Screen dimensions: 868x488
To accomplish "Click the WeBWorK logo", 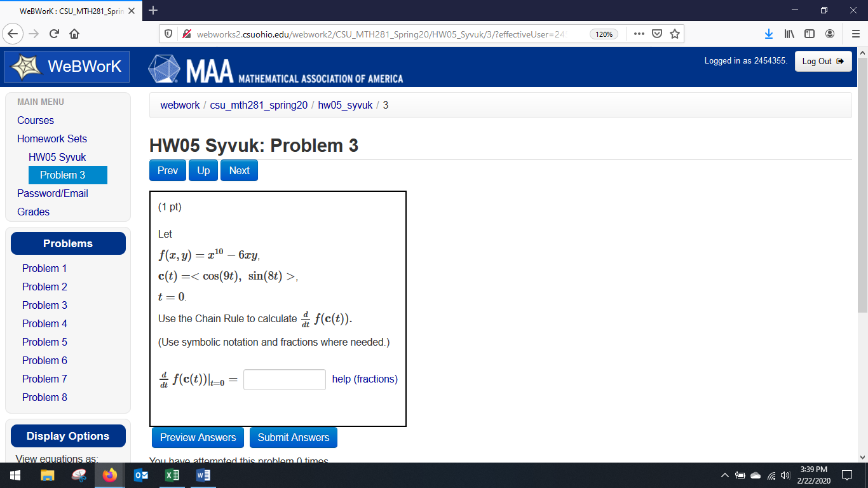I will (66, 66).
